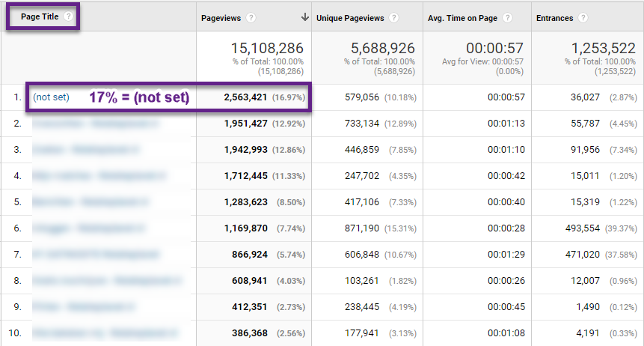Click the 493,554 entrances value
This screenshot has width=644, height=346.
583,228
